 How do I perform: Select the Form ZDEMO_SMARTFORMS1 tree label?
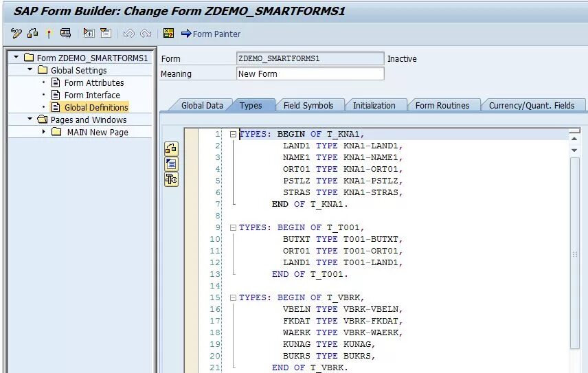tap(92, 58)
